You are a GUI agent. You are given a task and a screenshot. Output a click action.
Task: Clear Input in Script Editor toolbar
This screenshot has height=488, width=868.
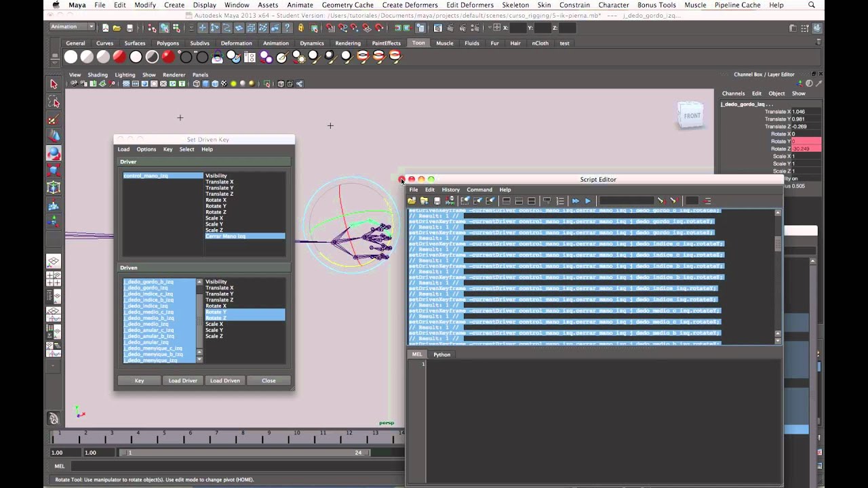478,201
